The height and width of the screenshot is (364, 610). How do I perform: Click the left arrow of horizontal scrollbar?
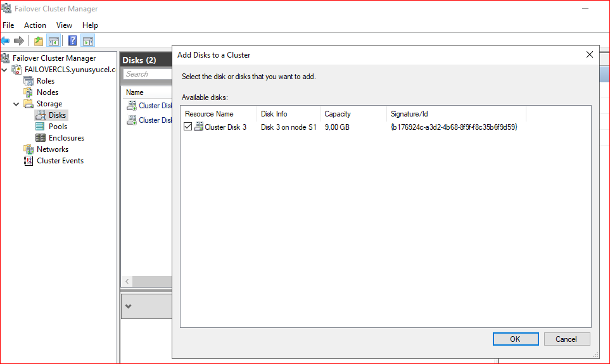pos(127,281)
